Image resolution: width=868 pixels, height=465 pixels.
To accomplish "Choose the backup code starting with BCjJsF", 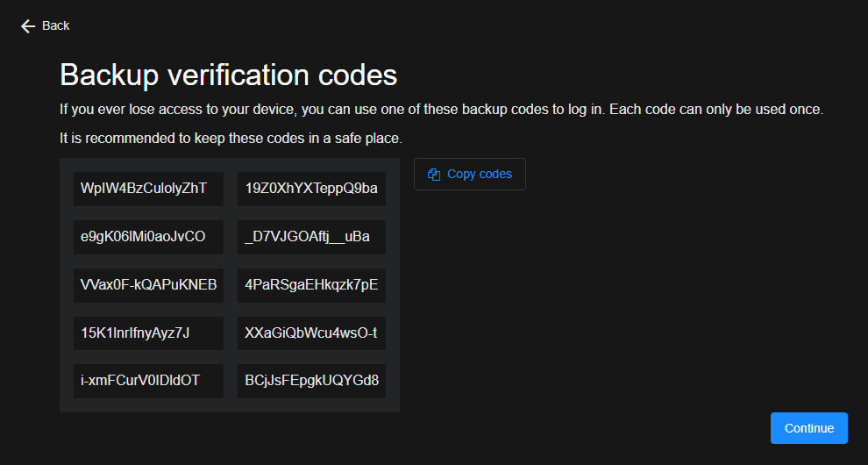I will coord(311,381).
